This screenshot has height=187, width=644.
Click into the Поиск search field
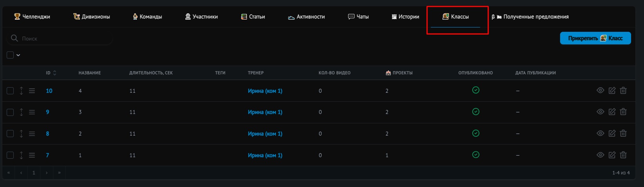coord(63,38)
